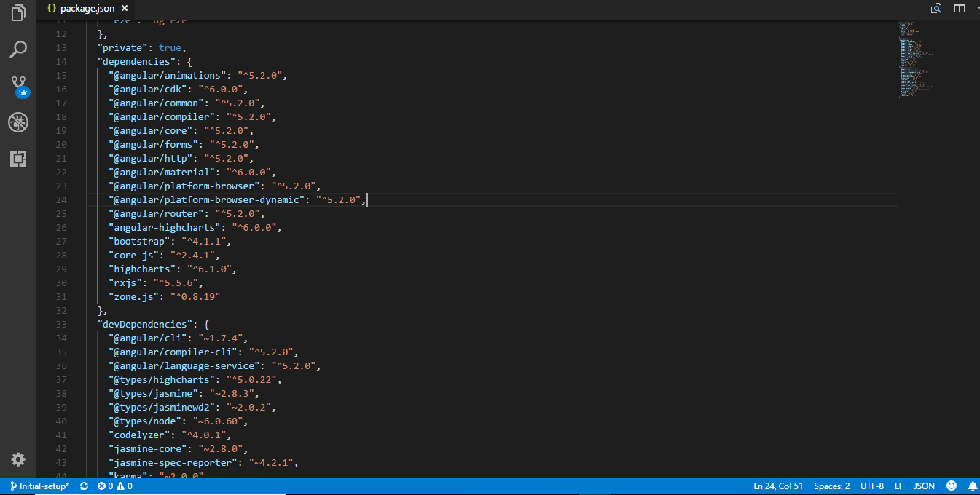Screen dimensions: 980x495
Task: Click "@angular/platform-browser" on line 23
Action: coord(184,186)
